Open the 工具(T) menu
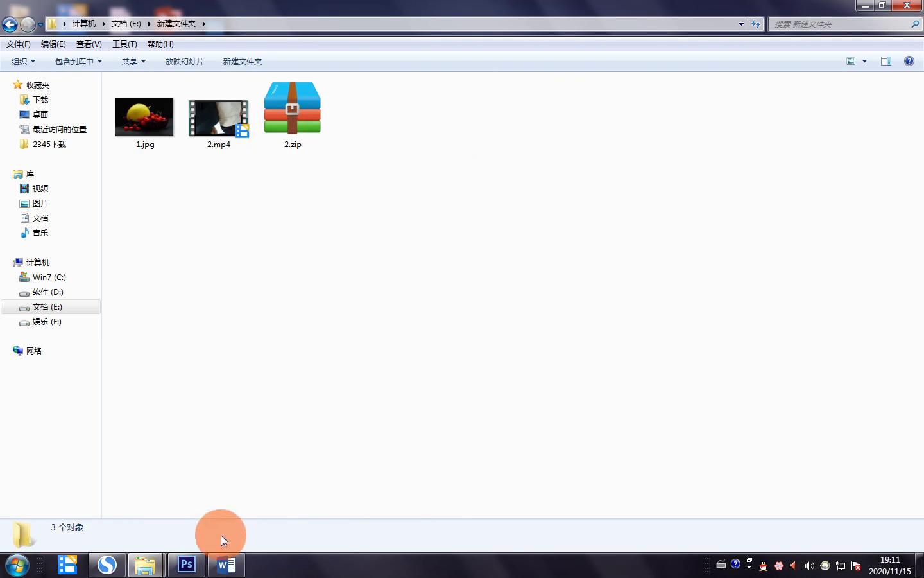 click(124, 44)
